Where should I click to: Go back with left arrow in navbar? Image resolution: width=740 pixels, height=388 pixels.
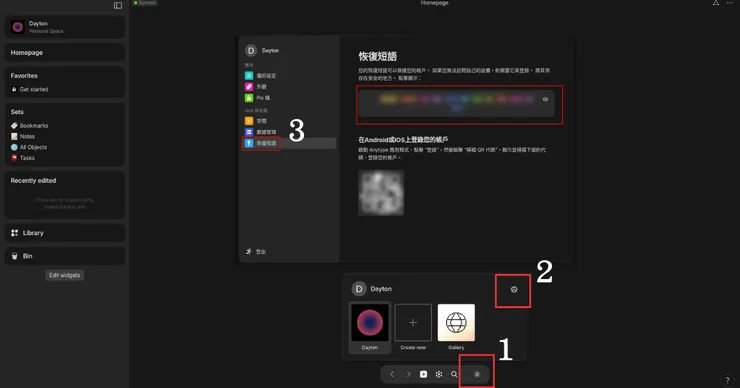pyautogui.click(x=392, y=374)
